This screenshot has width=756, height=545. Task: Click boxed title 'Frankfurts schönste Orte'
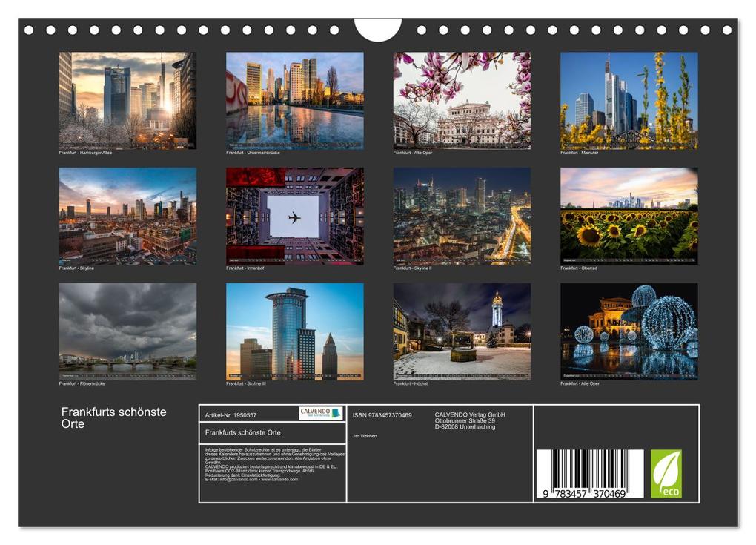(243, 432)
